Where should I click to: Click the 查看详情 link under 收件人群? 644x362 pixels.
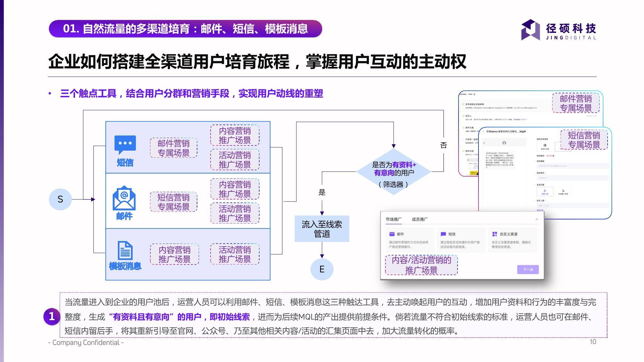[x=540, y=210]
